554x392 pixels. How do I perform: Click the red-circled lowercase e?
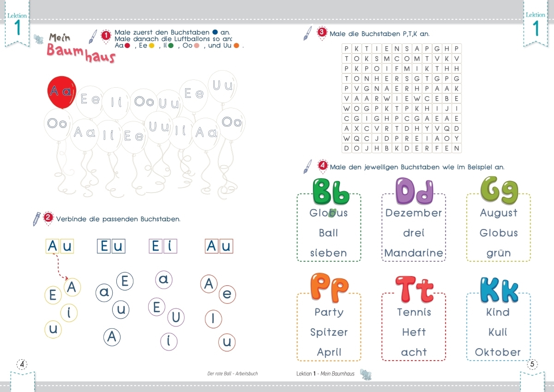coord(227,294)
